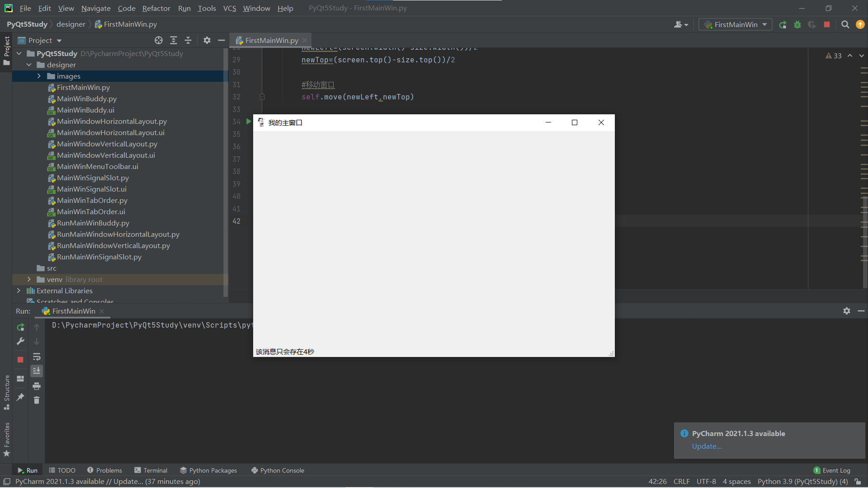Run with coverage icon in top toolbar
Image resolution: width=868 pixels, height=488 pixels.
point(812,25)
